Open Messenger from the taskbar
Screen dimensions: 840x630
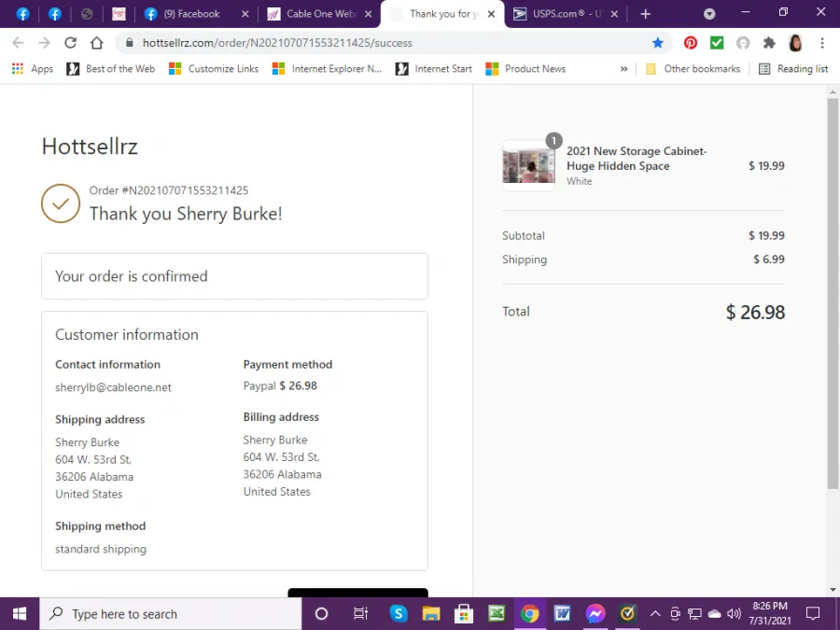[x=595, y=614]
